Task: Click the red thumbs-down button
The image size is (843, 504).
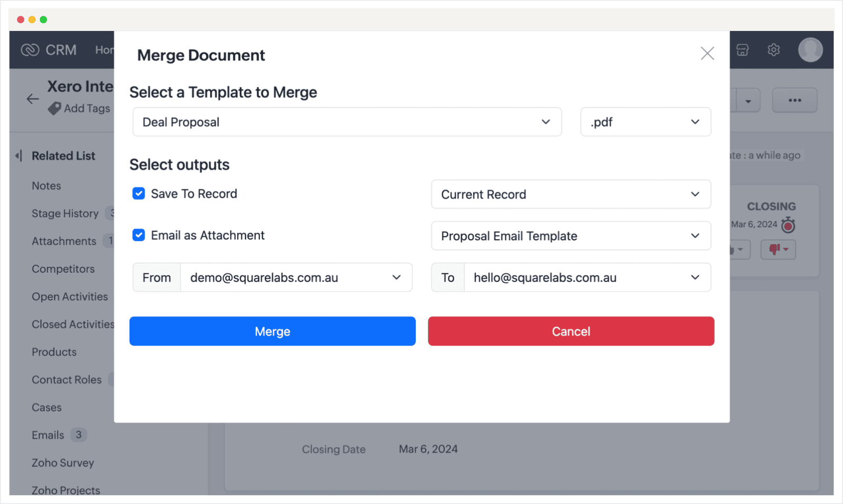Action: 778,249
